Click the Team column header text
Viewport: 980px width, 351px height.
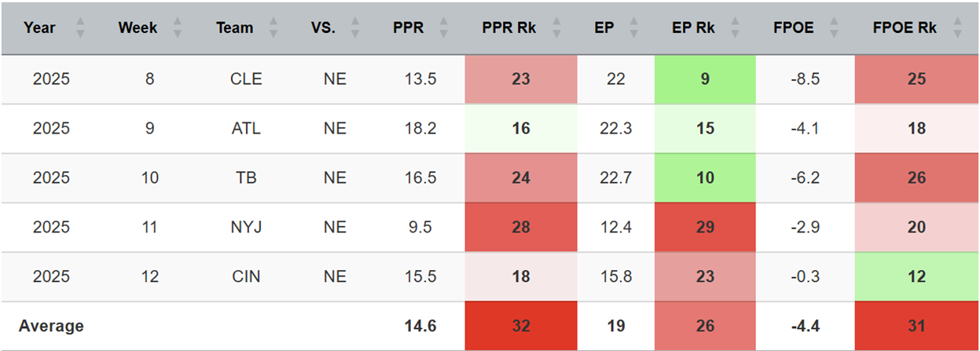click(234, 28)
